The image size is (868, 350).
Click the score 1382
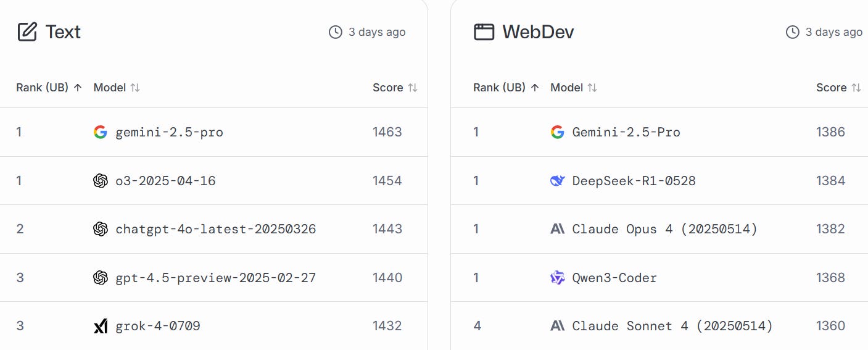[831, 229]
